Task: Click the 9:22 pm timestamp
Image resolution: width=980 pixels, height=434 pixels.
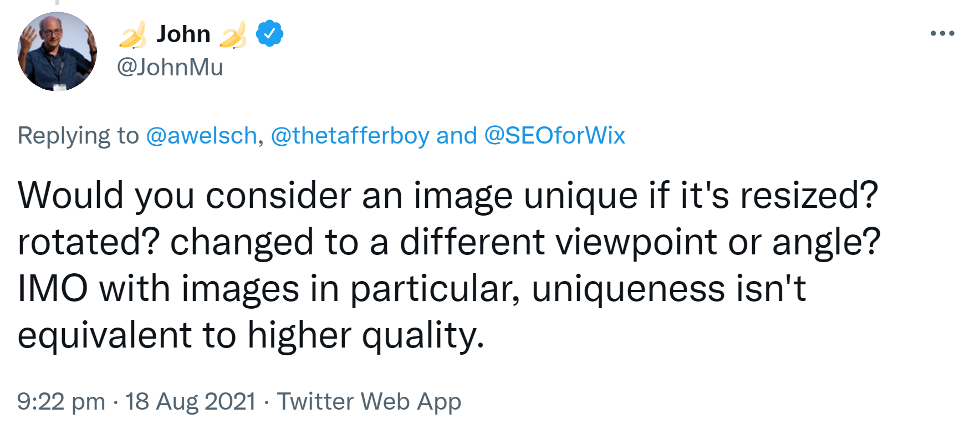Action: 61,401
